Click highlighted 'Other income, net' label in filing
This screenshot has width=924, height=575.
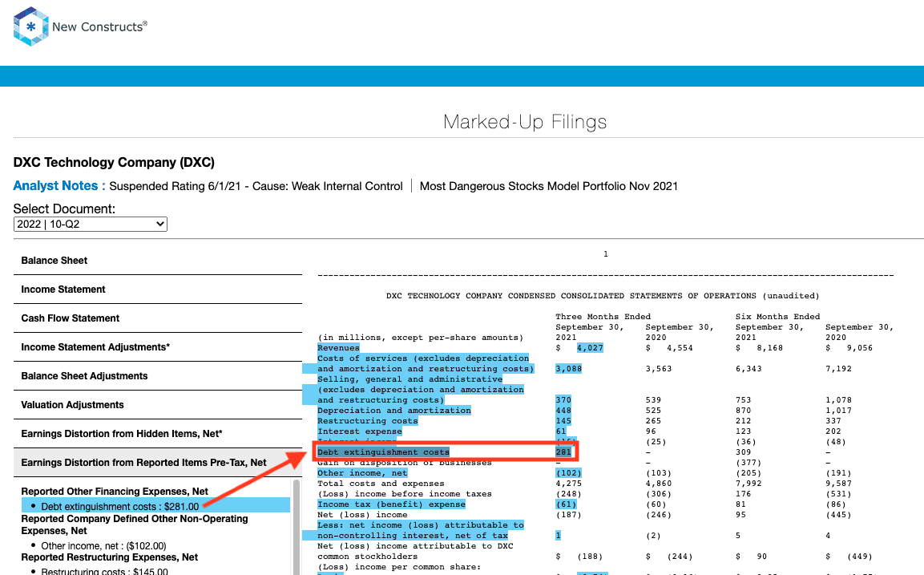(x=362, y=473)
